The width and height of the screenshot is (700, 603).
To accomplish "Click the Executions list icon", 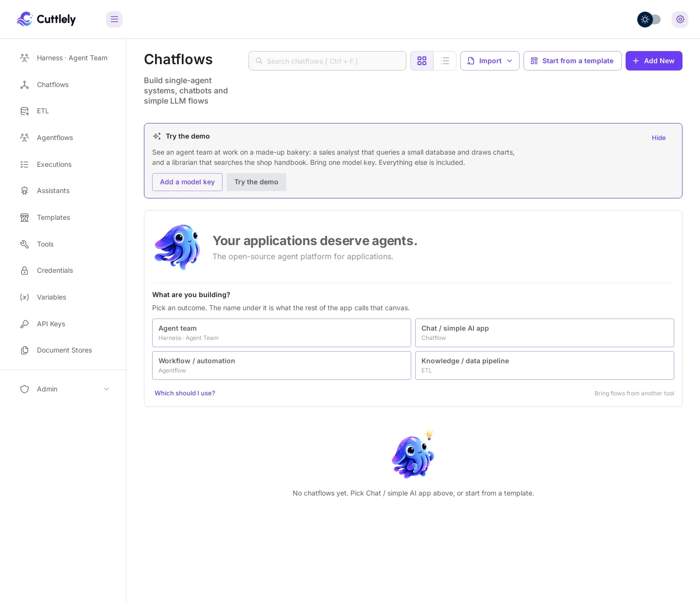I will coord(24,164).
